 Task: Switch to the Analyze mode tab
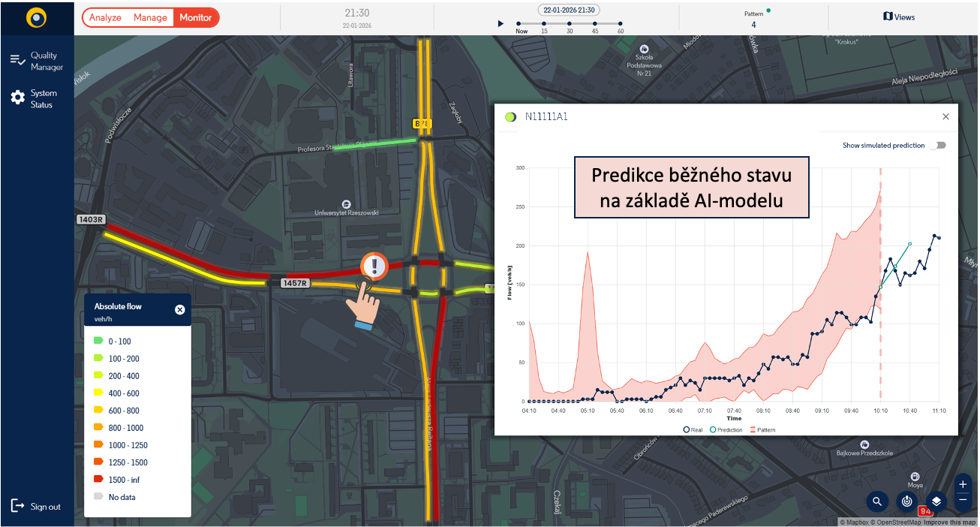(105, 17)
